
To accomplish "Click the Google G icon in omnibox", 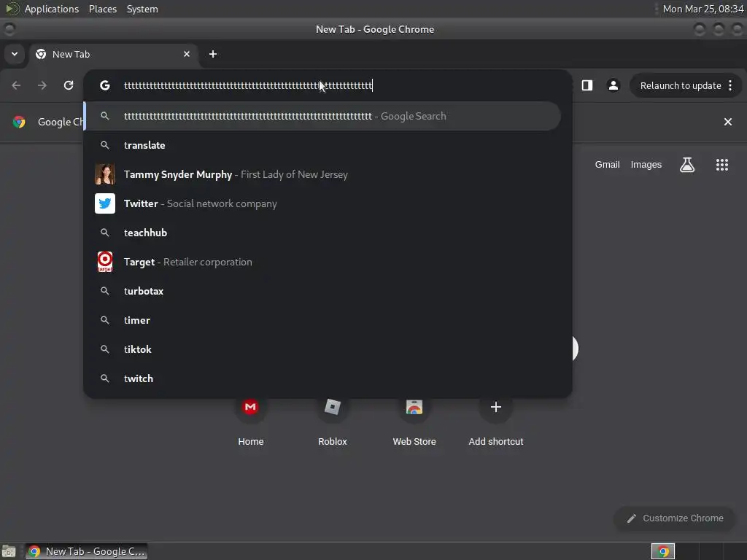I will [105, 85].
